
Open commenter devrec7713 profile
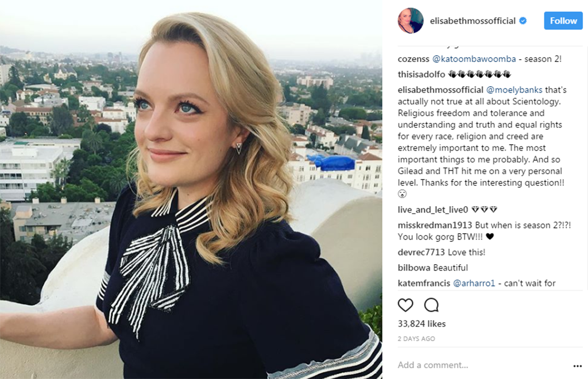[421, 252]
